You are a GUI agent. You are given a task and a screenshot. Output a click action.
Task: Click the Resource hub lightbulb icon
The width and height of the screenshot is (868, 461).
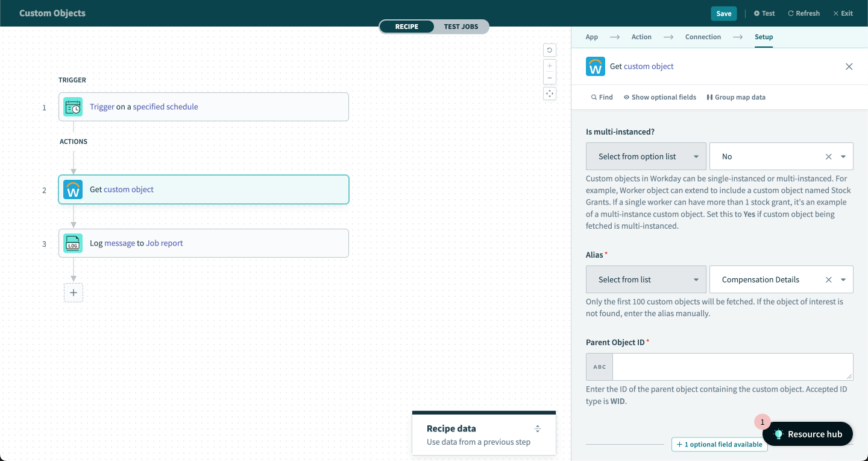[778, 434]
